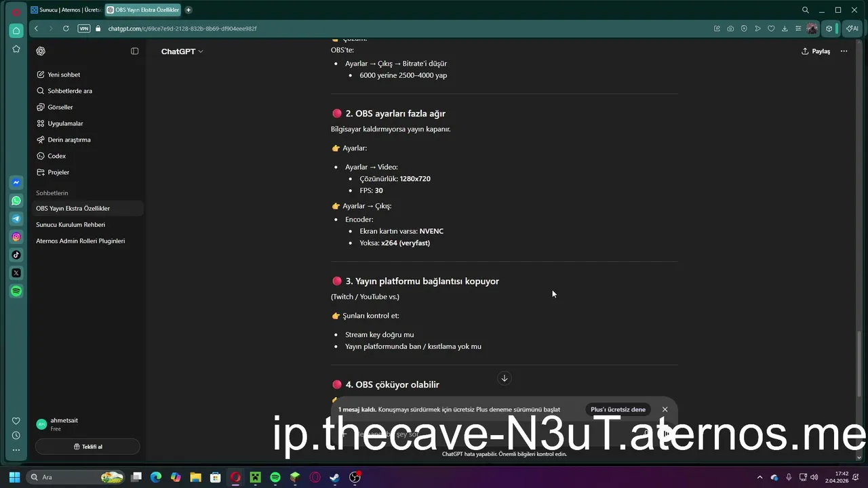Open the Opera AI assistant button
868x488 pixels.
pos(852,28)
